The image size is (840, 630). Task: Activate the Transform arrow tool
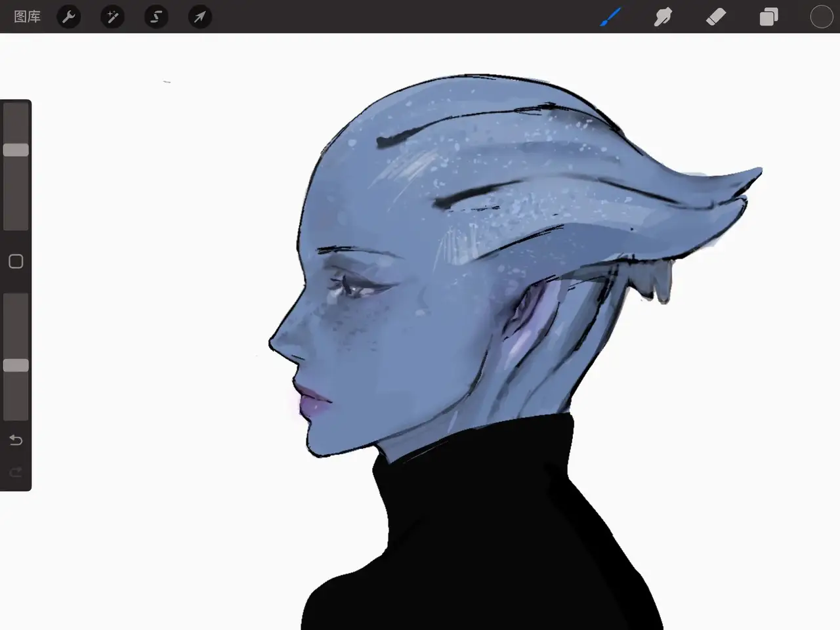click(199, 16)
